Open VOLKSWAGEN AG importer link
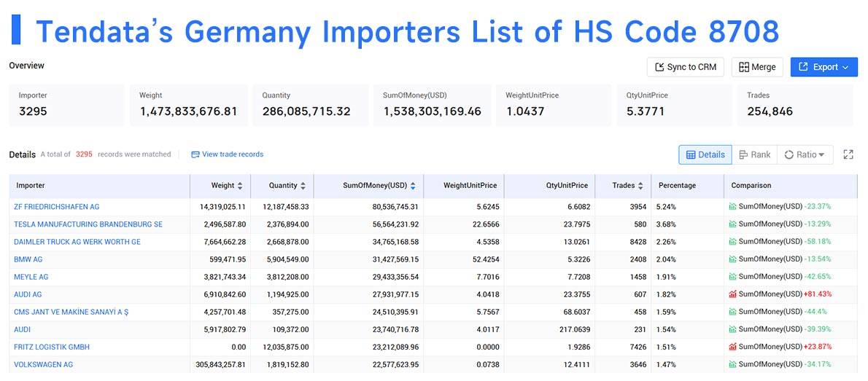This screenshot has width=868, height=381. tap(43, 365)
